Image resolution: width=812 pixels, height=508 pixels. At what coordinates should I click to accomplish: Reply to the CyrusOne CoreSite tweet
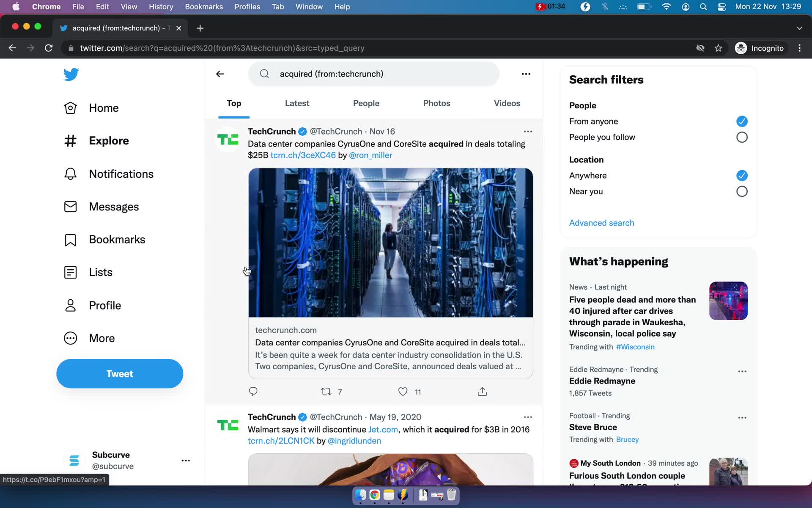(x=253, y=392)
